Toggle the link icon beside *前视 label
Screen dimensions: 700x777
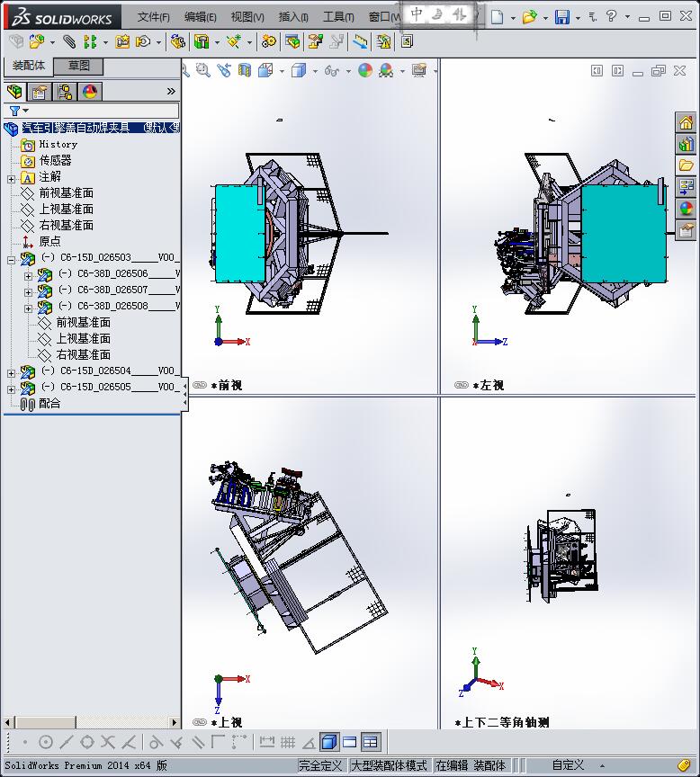[x=200, y=385]
